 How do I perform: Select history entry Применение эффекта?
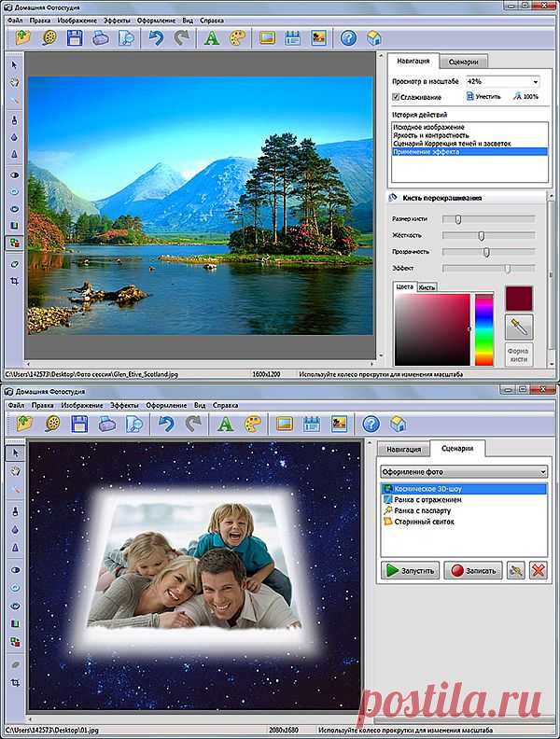470,152
